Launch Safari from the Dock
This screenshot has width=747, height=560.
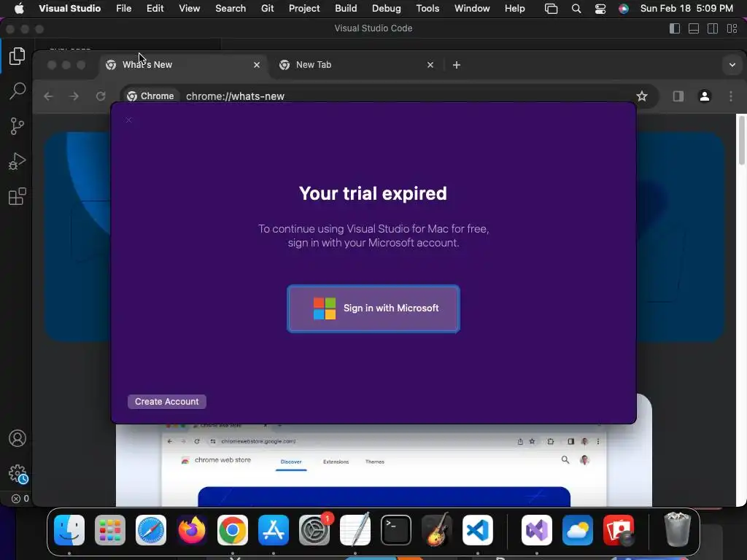pyautogui.click(x=151, y=530)
